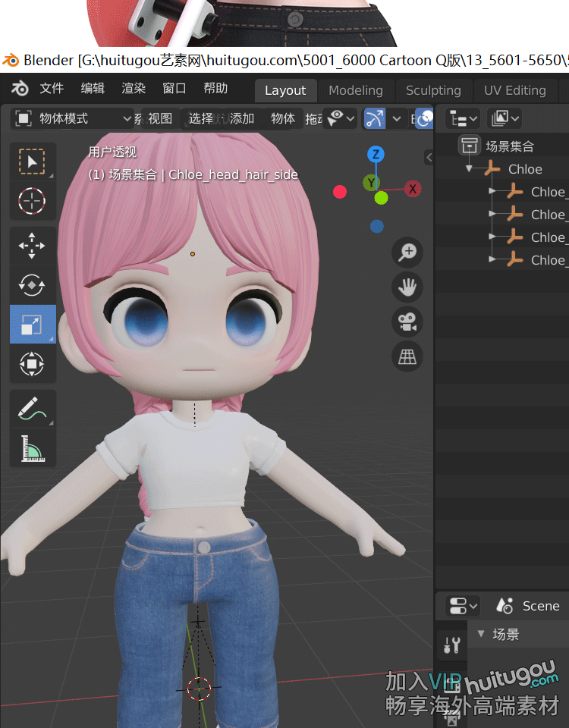Select the Box Select tool
This screenshot has width=569, height=728.
[x=32, y=162]
